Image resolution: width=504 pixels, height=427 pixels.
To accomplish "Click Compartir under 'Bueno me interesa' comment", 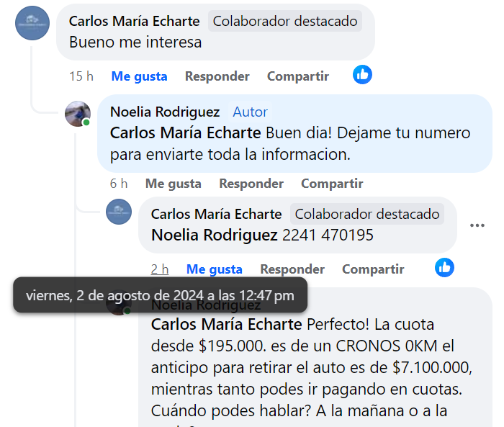I will (x=297, y=76).
